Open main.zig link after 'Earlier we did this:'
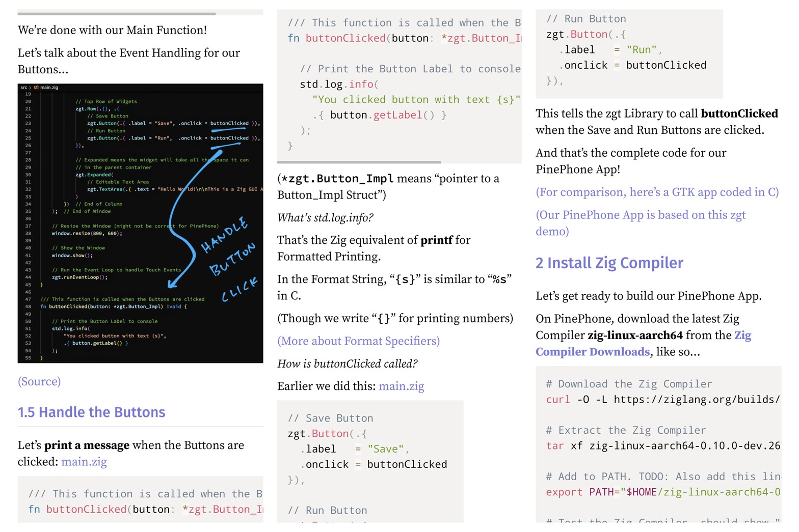This screenshot has height=532, width=799. tap(402, 386)
